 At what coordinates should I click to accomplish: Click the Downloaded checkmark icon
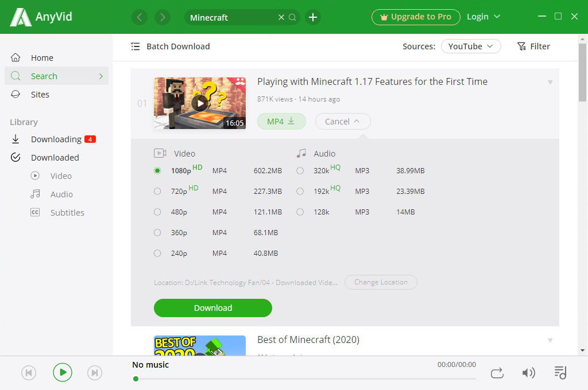pos(16,157)
